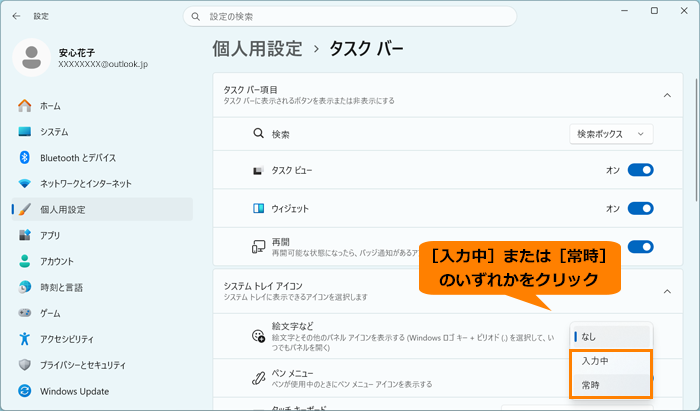Image resolution: width=700 pixels, height=411 pixels.
Task: Turn off the ウィジェット toggle
Action: point(641,208)
